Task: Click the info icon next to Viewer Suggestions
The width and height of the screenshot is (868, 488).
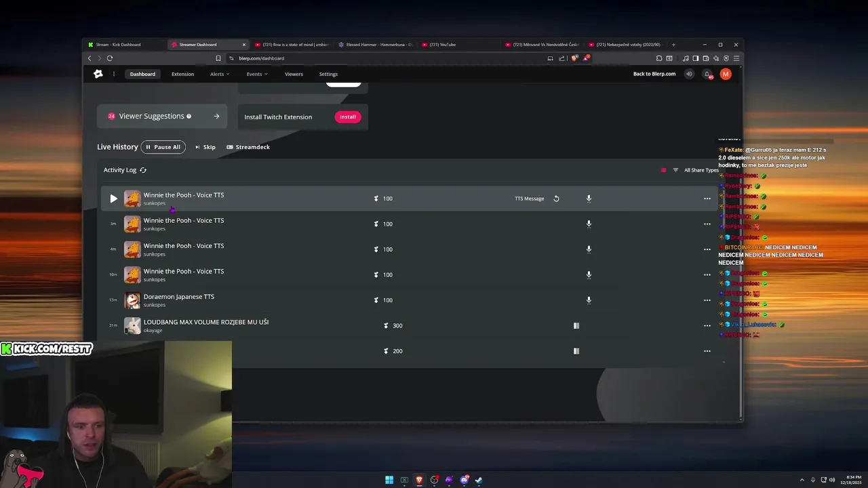Action: coord(189,117)
